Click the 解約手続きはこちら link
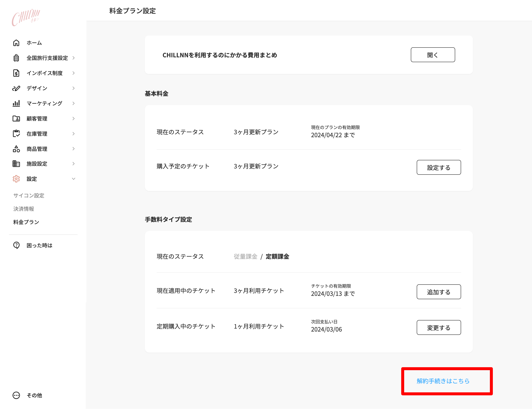 coord(443,381)
